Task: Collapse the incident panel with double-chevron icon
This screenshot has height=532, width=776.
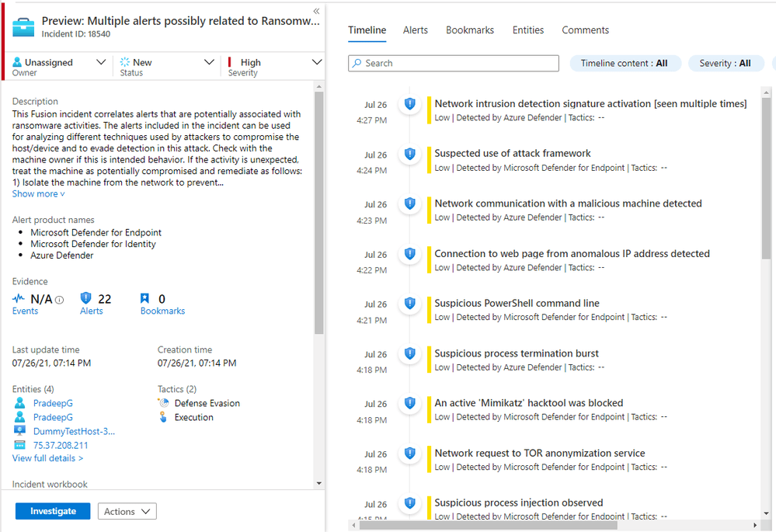Action: 316,11
